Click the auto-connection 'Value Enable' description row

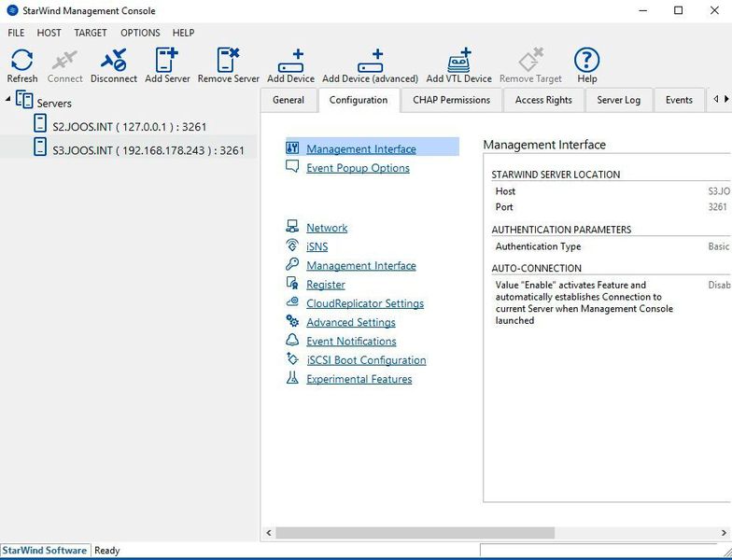pyautogui.click(x=611, y=302)
